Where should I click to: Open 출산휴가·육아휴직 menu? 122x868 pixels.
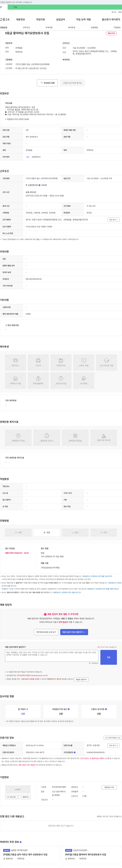click(111, 19)
